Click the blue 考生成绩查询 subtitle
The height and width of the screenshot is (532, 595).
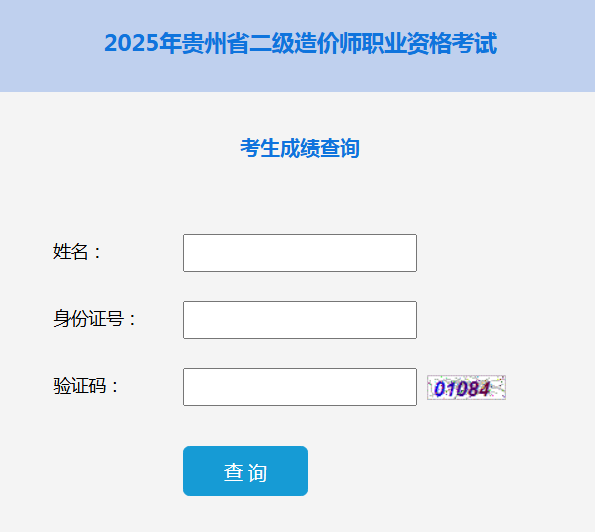pyautogui.click(x=300, y=148)
